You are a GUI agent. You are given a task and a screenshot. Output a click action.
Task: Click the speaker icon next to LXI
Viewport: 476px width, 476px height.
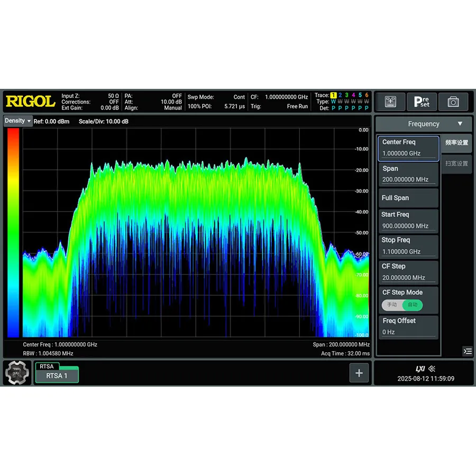tap(432, 368)
